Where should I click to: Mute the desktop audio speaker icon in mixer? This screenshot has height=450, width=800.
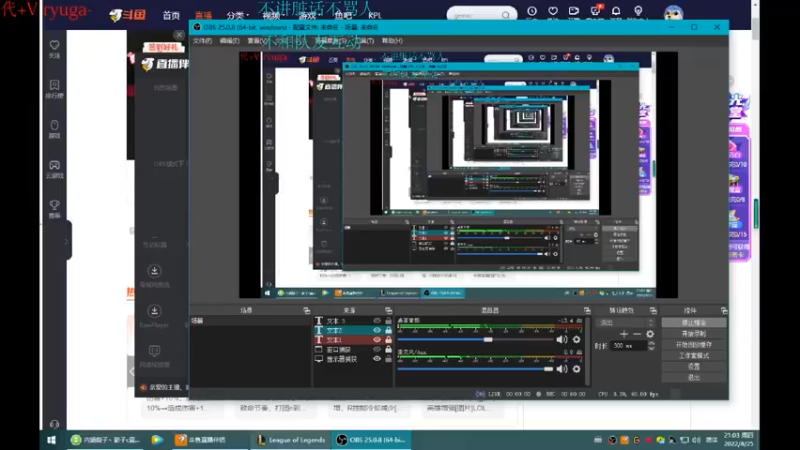[562, 339]
